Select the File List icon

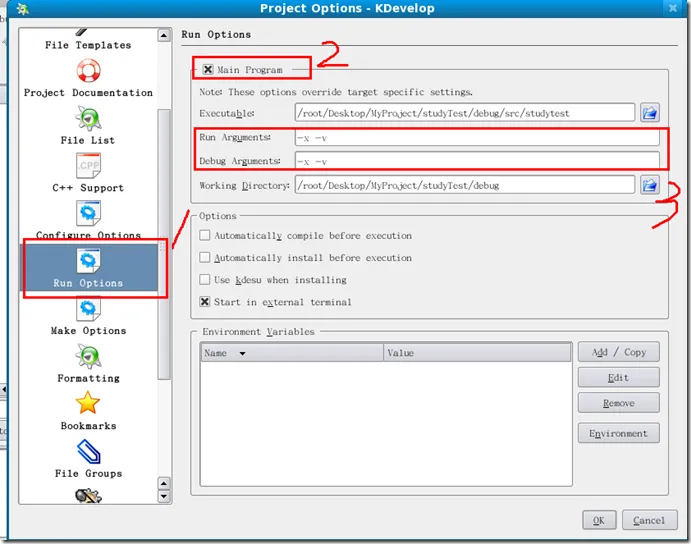click(89, 118)
